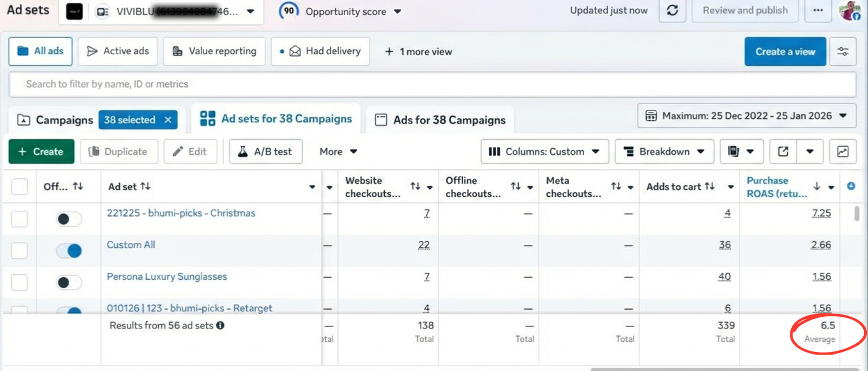Click the Opportunity score 90 circle
Image resolution: width=868 pixels, height=371 pixels.
(289, 11)
